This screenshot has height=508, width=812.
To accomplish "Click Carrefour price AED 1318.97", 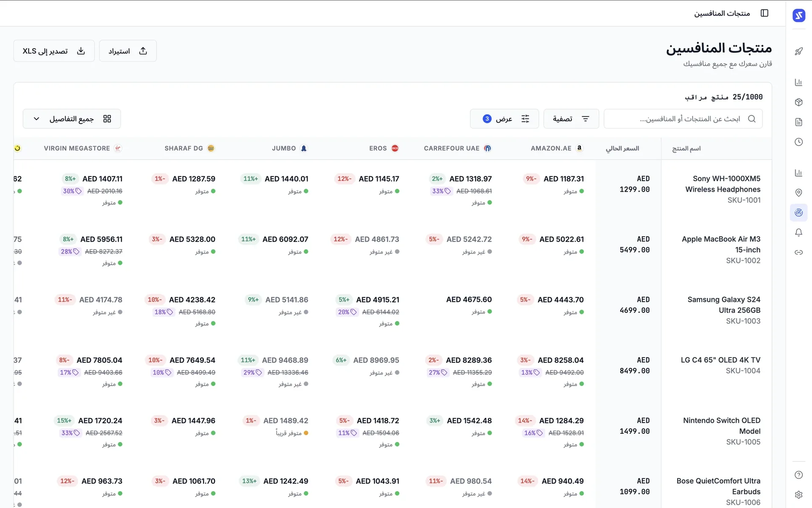I will click(x=471, y=179).
